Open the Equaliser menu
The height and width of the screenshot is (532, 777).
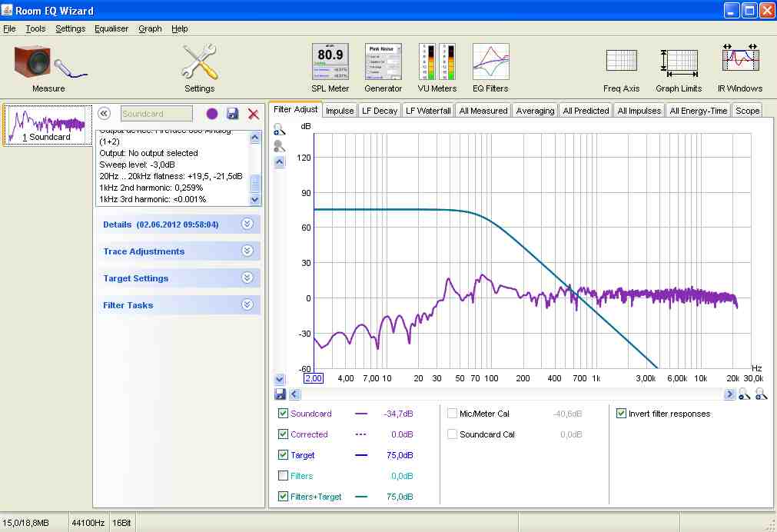pos(111,28)
